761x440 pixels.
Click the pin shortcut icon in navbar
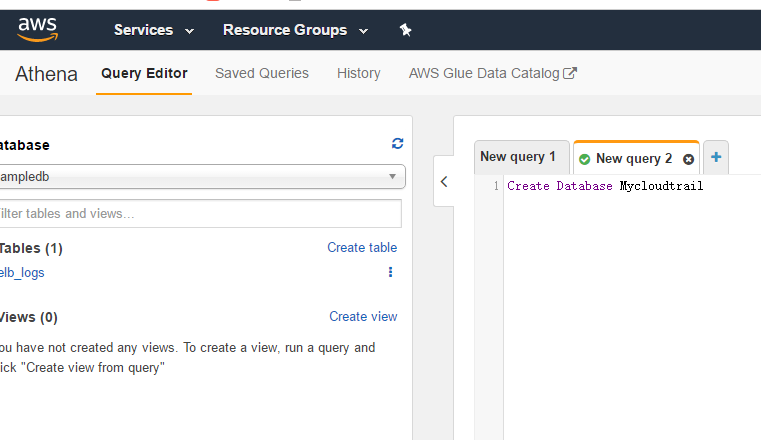tap(405, 30)
